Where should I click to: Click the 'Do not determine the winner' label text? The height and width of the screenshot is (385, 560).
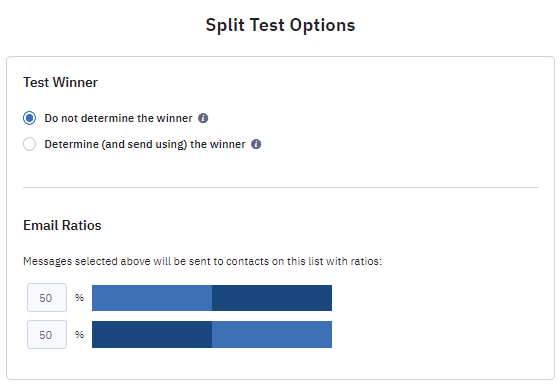pyautogui.click(x=118, y=118)
